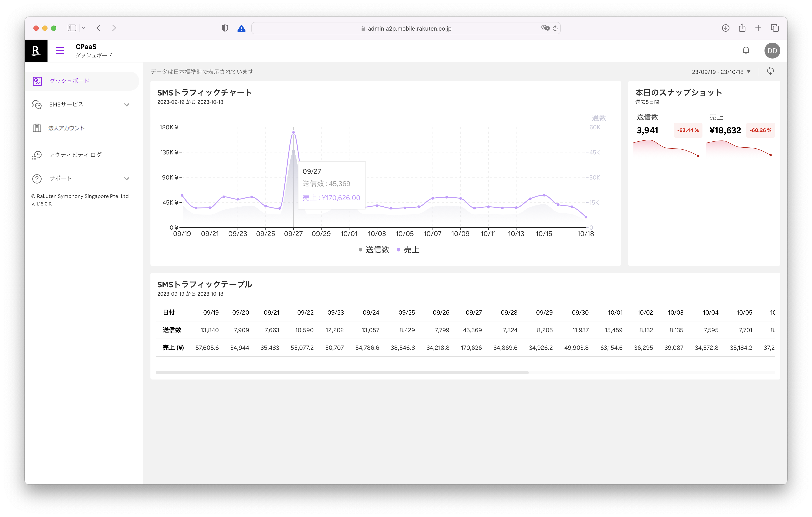Click the dashboard refresh icon
Image resolution: width=812 pixels, height=517 pixels.
770,71
